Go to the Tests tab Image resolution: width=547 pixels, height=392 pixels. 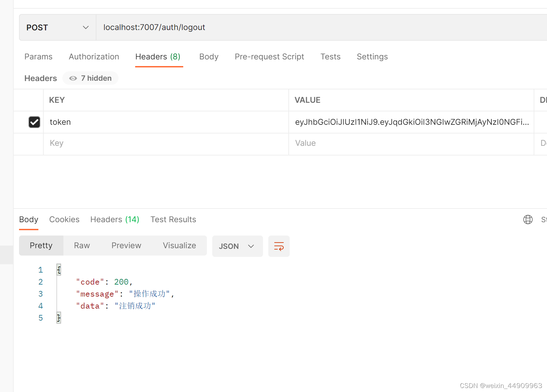pos(330,57)
